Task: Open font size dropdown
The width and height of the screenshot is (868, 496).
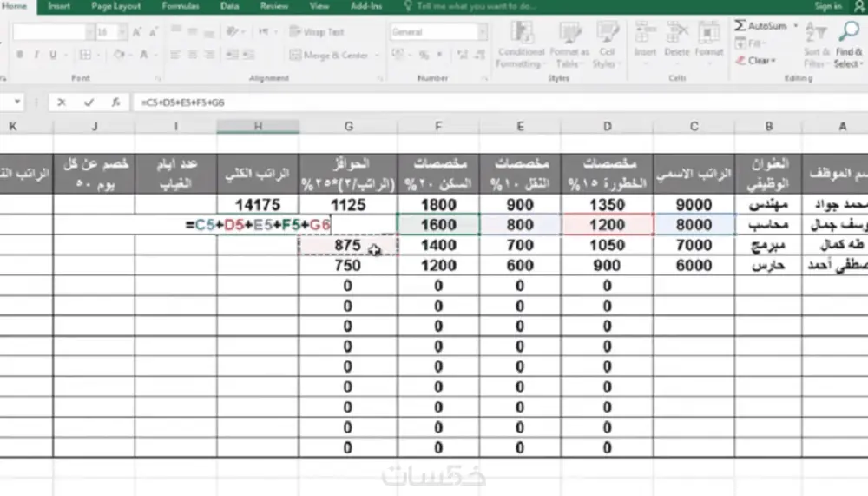Action: pos(122,32)
